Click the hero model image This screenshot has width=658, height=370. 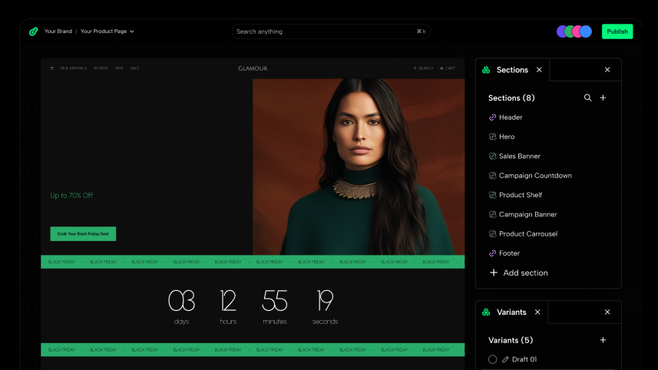coord(358,167)
